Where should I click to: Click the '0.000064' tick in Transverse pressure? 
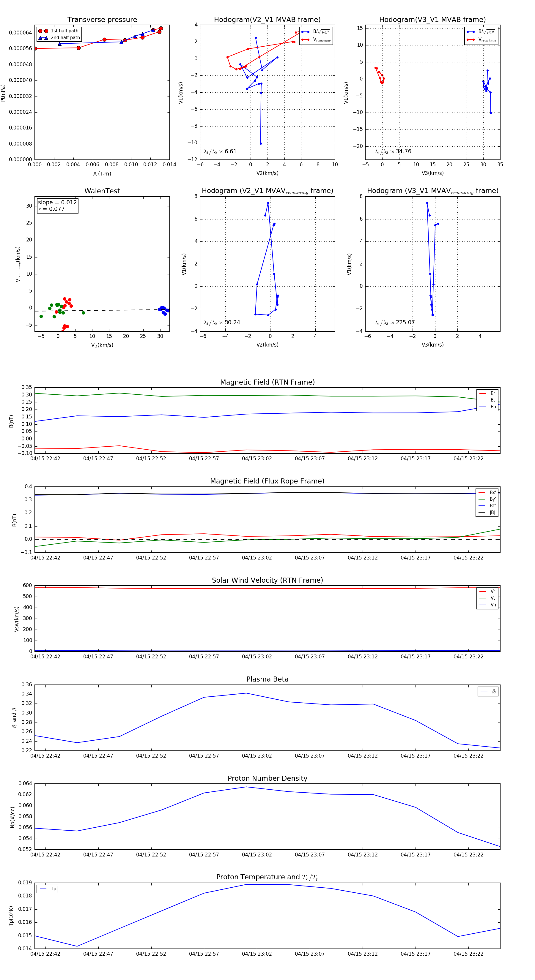[x=21, y=33]
